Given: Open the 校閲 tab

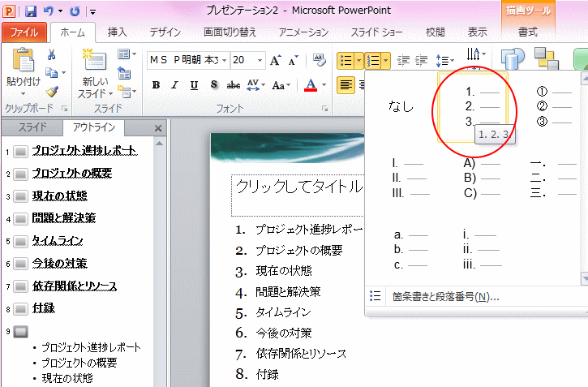Looking at the screenshot, I should point(436,32).
